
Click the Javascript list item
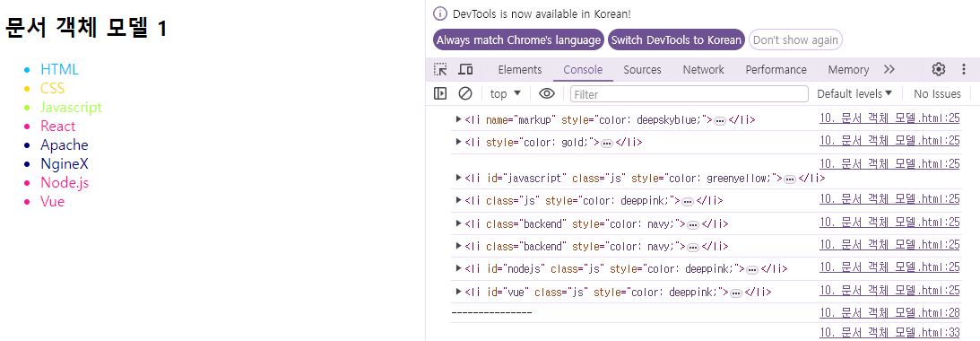point(71,107)
